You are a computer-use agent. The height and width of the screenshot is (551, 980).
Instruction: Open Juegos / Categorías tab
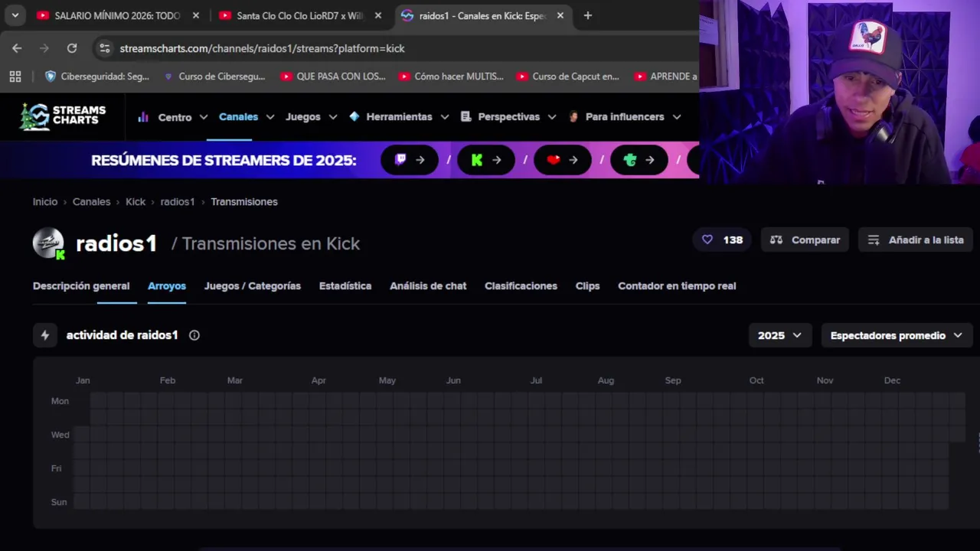253,286
